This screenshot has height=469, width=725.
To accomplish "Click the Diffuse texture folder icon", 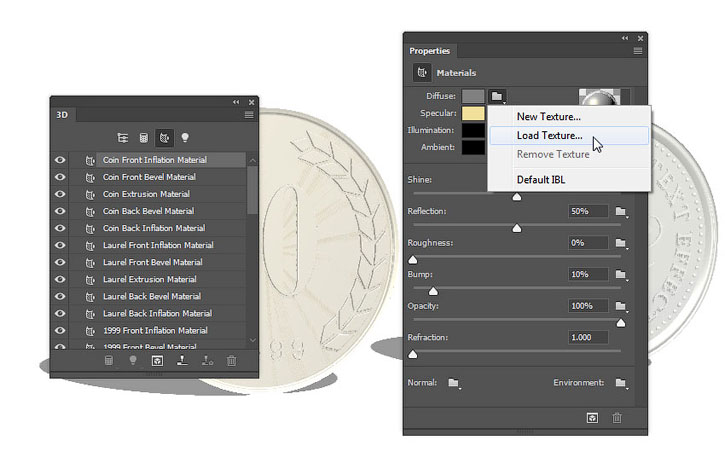I will point(497,96).
